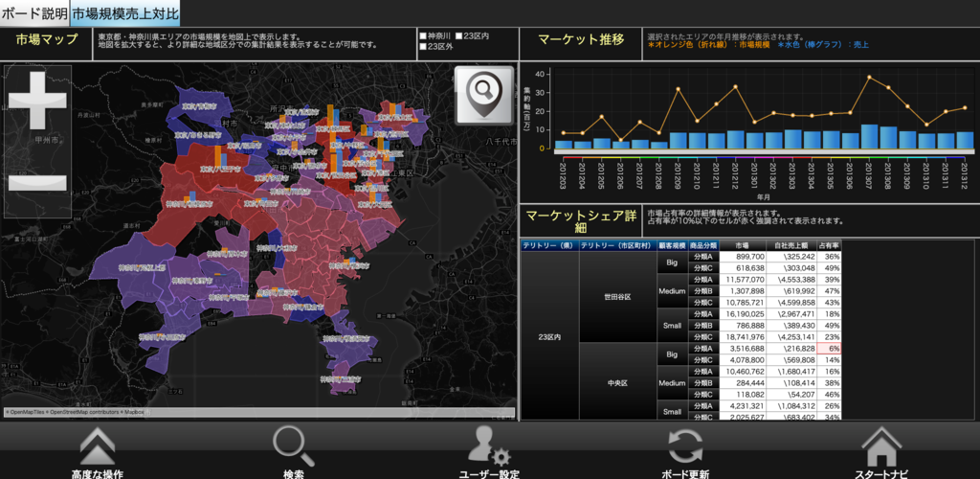Image resolution: width=980 pixels, height=479 pixels.
Task: Click the 市場 column header
Action: pos(743,245)
